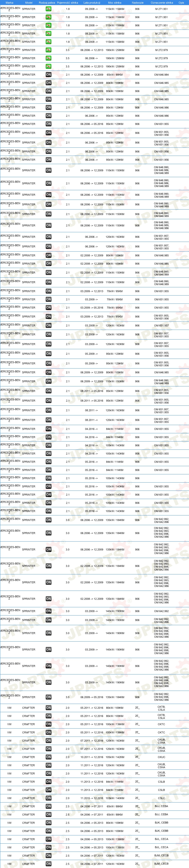Click the Lata produkcji column header
This screenshot has width=189, height=868.
(x=92, y=3)
